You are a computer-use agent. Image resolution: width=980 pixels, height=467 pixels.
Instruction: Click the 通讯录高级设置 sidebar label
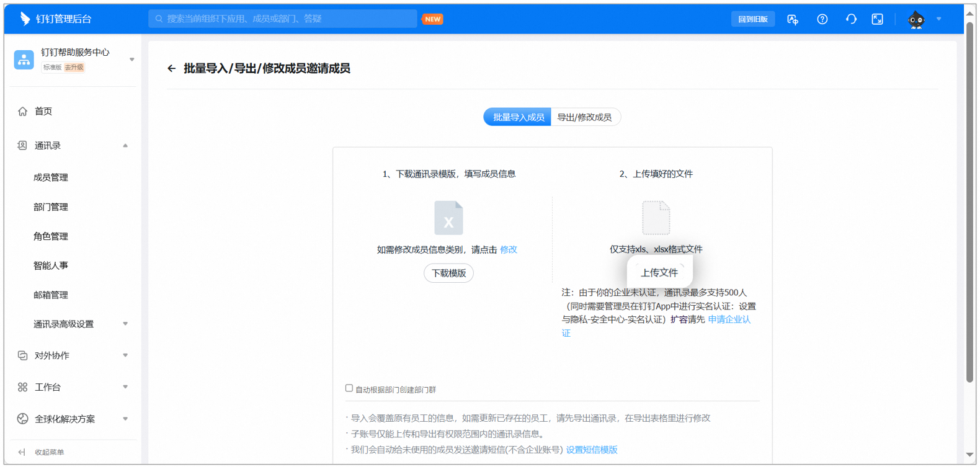tap(64, 324)
